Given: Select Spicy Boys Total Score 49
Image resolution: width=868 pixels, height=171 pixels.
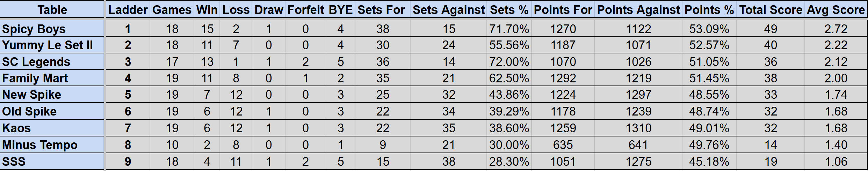Looking at the screenshot, I should pyautogui.click(x=771, y=29).
